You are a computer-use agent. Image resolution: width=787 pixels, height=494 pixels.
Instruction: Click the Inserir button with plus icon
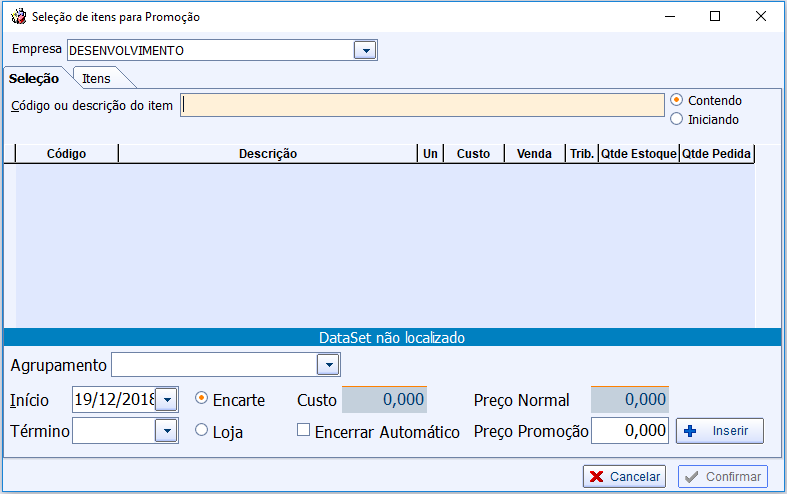pos(720,430)
